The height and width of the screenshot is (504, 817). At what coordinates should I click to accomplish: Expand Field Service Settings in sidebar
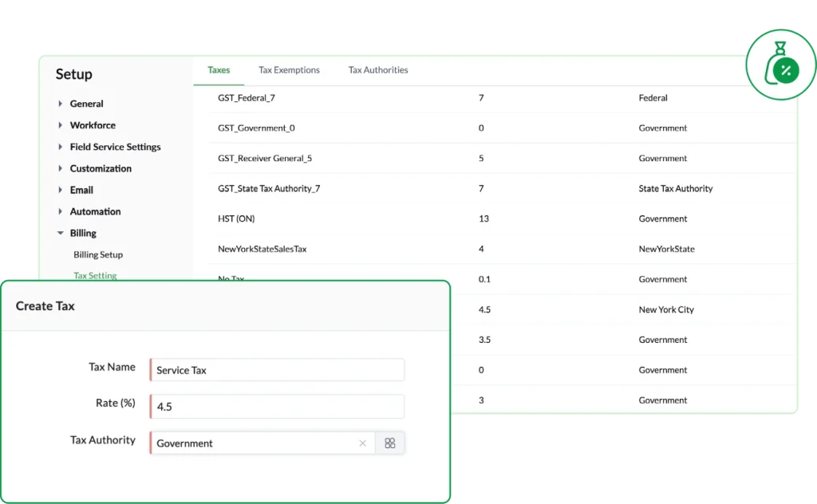tap(61, 147)
